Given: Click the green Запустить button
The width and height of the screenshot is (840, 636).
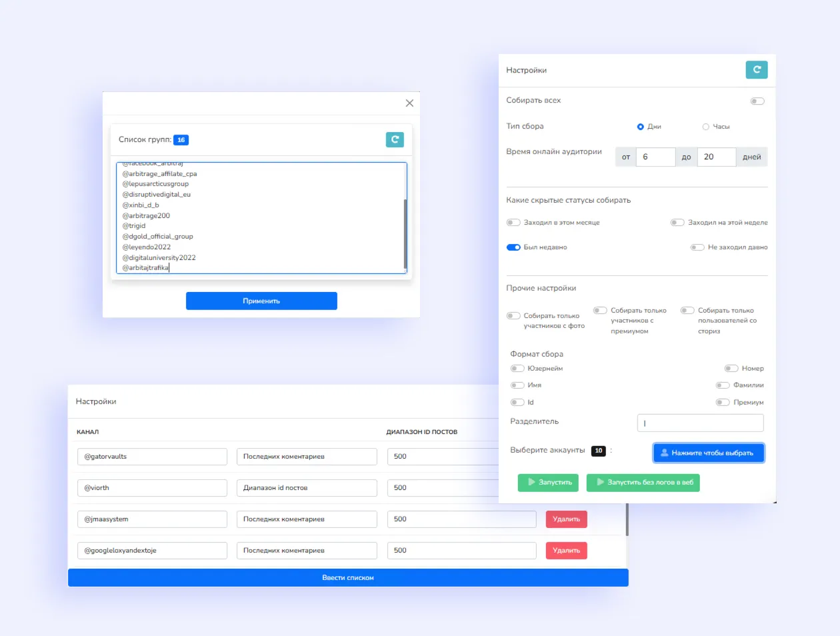Looking at the screenshot, I should pos(548,483).
